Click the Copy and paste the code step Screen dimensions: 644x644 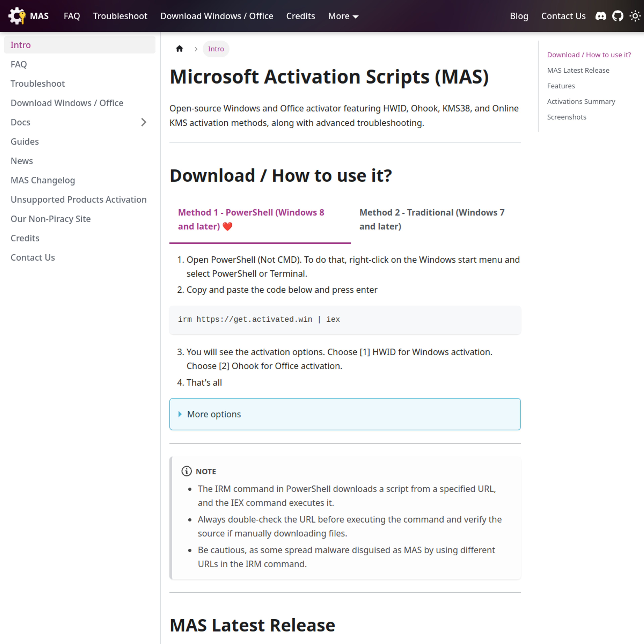(x=282, y=290)
